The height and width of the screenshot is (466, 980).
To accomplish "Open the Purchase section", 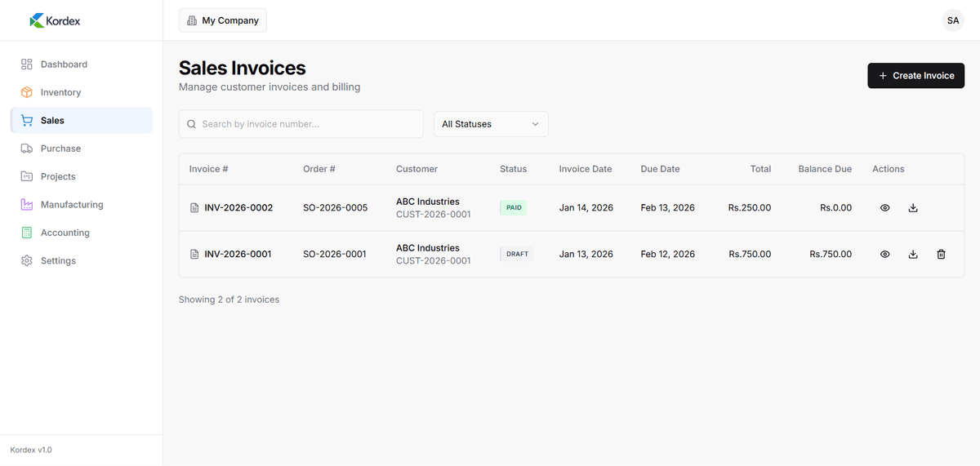I will point(82,149).
